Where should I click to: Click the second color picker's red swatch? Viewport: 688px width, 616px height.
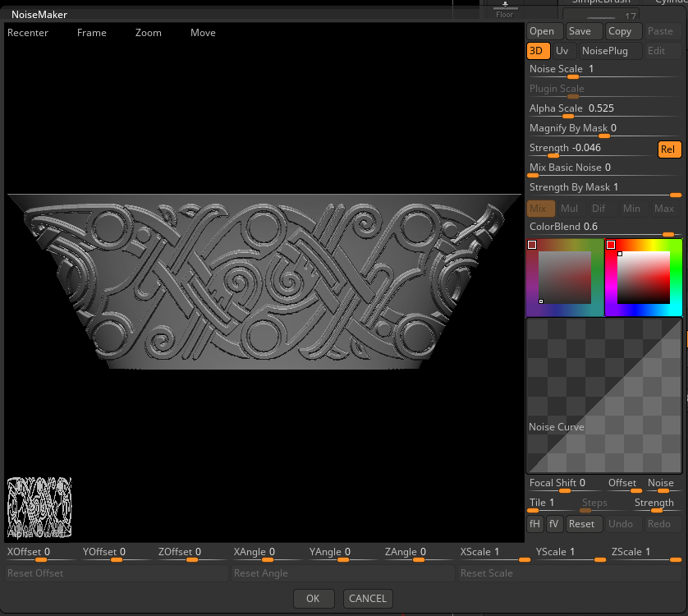(x=611, y=245)
